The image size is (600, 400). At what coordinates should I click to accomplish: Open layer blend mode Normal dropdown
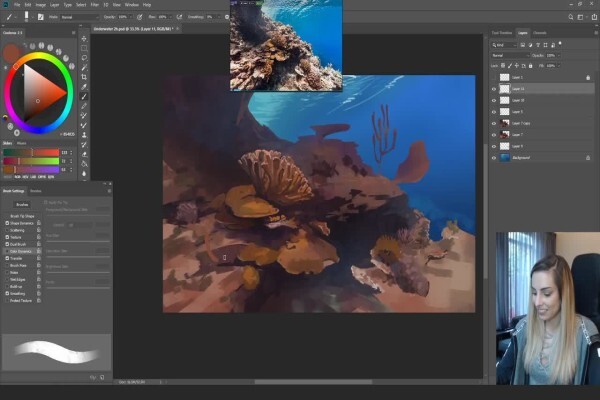510,56
